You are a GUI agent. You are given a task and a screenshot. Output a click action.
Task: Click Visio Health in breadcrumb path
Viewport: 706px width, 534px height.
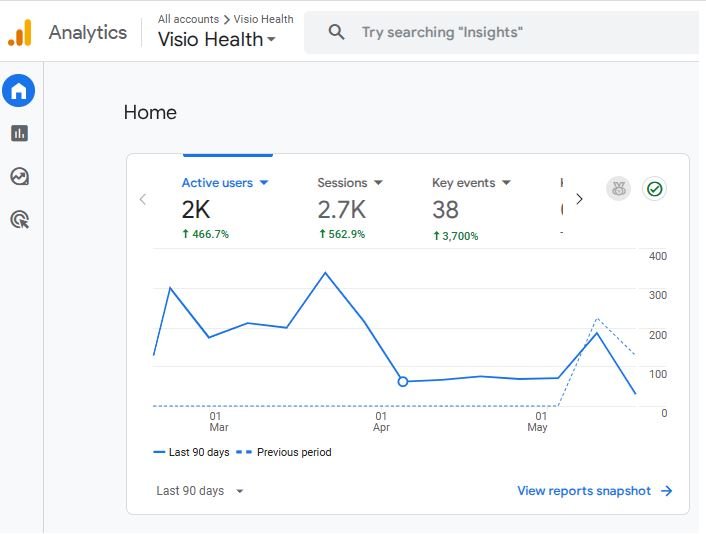(263, 19)
